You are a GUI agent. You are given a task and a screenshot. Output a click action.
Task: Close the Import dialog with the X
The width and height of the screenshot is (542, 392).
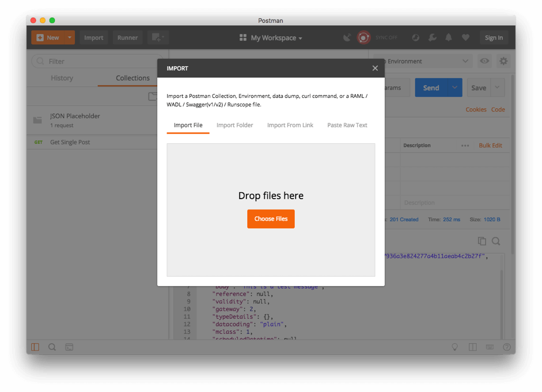click(x=375, y=68)
